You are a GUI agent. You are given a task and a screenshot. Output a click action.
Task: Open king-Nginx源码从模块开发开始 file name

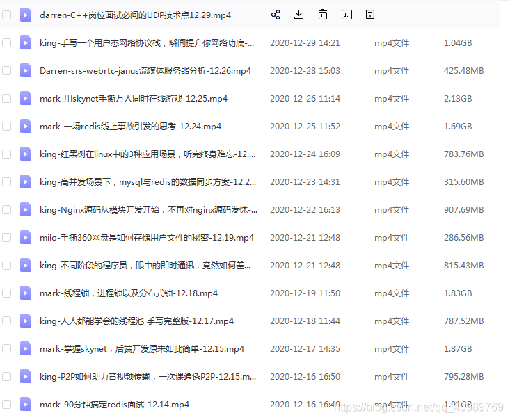(x=148, y=209)
